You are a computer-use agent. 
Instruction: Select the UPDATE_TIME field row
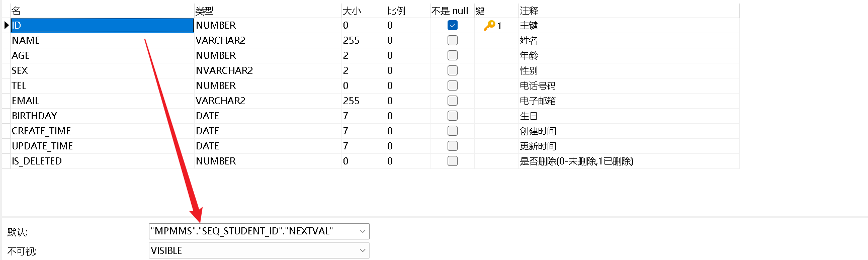pyautogui.click(x=375, y=146)
